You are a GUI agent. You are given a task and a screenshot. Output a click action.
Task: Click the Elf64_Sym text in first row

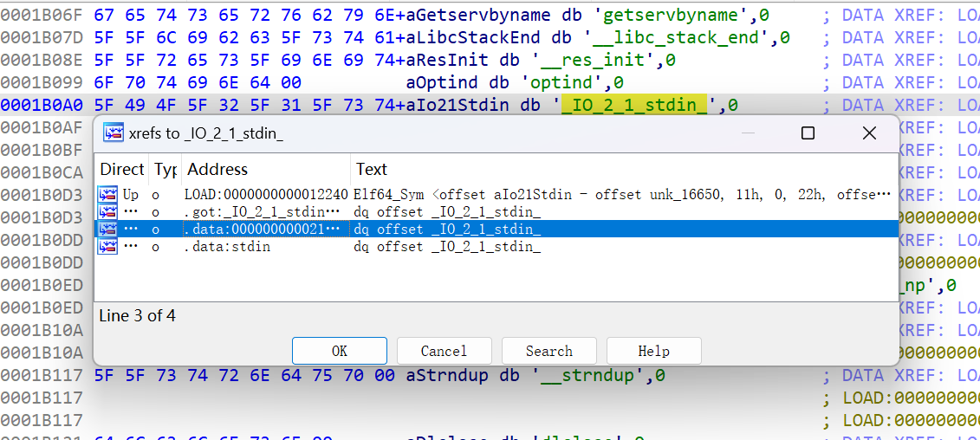[x=622, y=194]
